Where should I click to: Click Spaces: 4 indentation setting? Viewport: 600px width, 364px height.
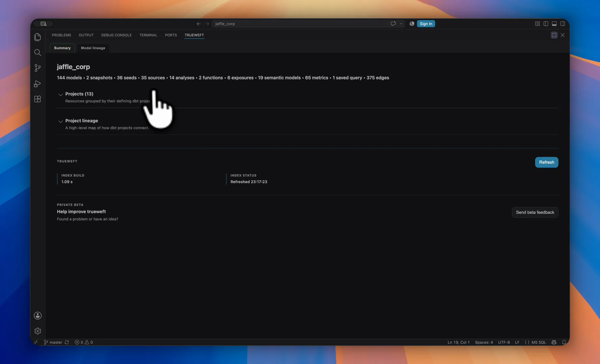(484, 342)
